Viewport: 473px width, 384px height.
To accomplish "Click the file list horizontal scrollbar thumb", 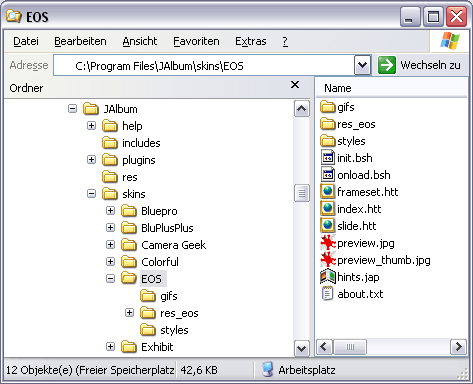I will click(350, 347).
